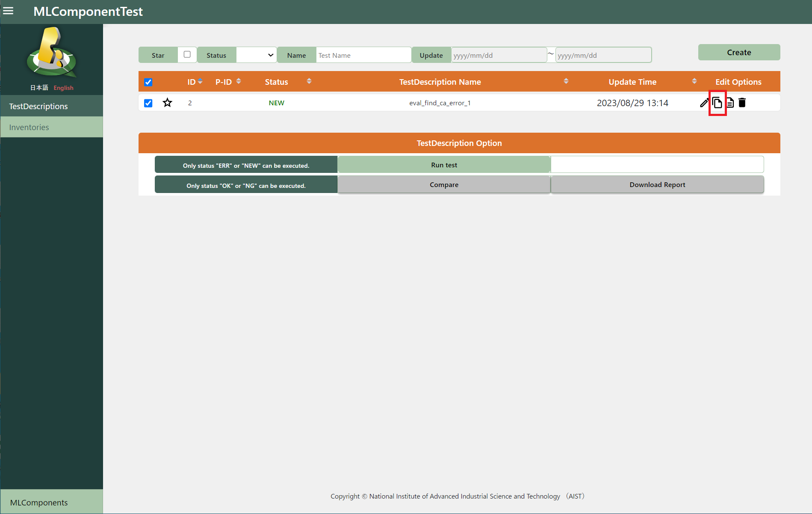Viewport: 812px width, 514px height.
Task: Delete eval_find_ca_error_1 using the trash icon
Action: (x=742, y=103)
